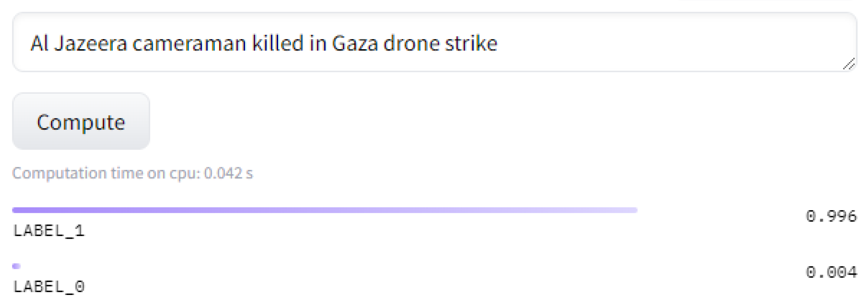
Task: Set cursor on the word "strike"
Action: coord(471,44)
